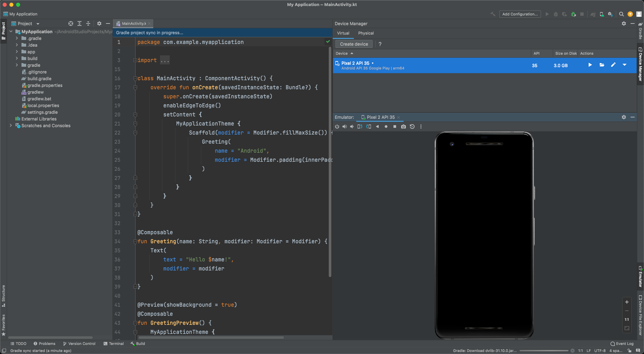Screen dimensions: 644x354
Task: Toggle the Structure tool window
Action: pyautogui.click(x=3, y=295)
